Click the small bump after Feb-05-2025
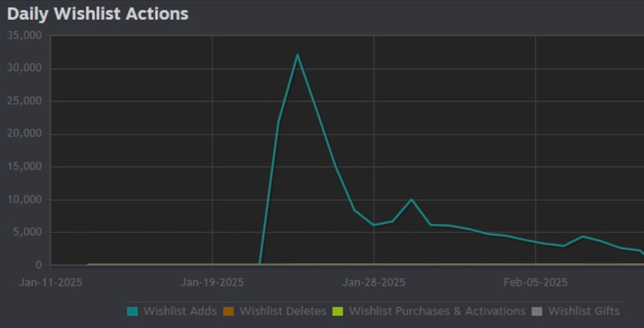Screen dimensions: 644x328 point(583,236)
